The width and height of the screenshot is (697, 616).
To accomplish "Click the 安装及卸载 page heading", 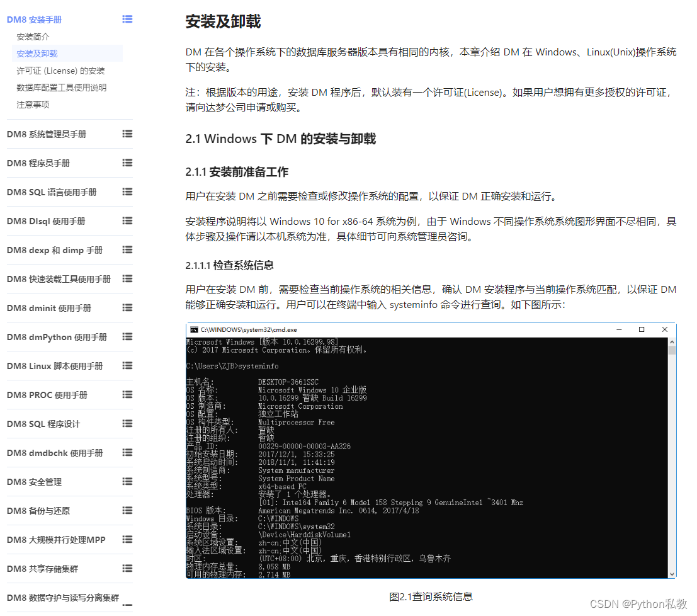I will [x=223, y=21].
